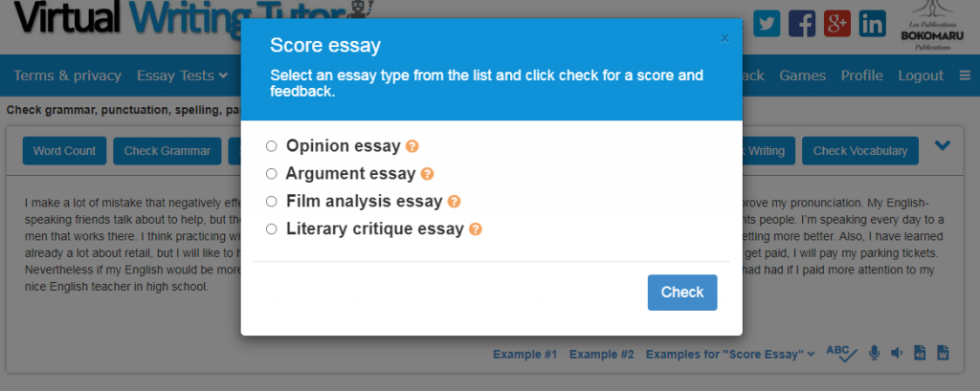The height and width of the screenshot is (391, 980).
Task: Expand the toolbar with the chevron arrow
Action: (x=943, y=145)
